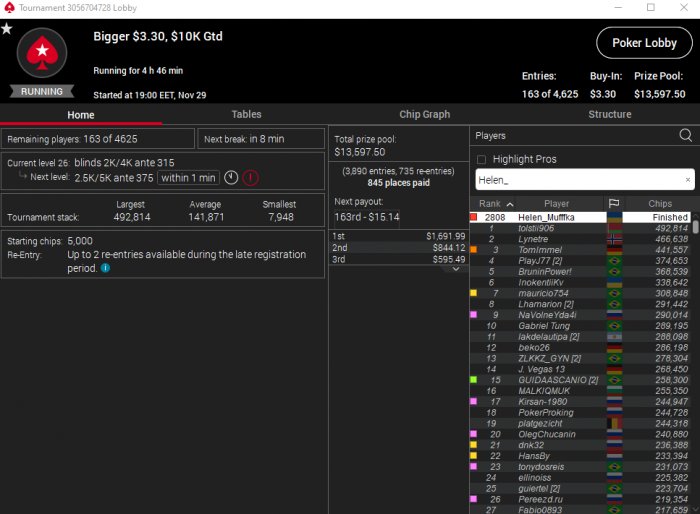700x514 pixels.
Task: Enable the Highlight Pros checkbox
Action: tap(481, 159)
